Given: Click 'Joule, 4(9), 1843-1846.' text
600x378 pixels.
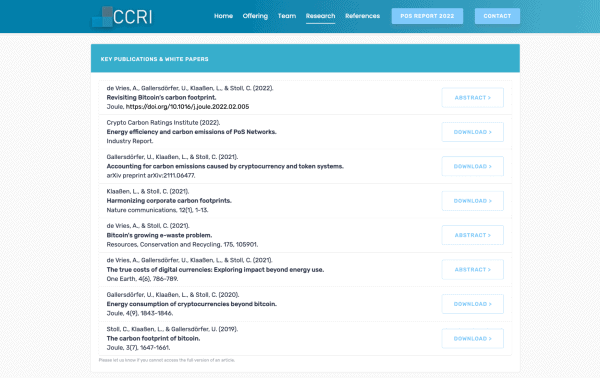Looking at the screenshot, I should click(x=140, y=313).
